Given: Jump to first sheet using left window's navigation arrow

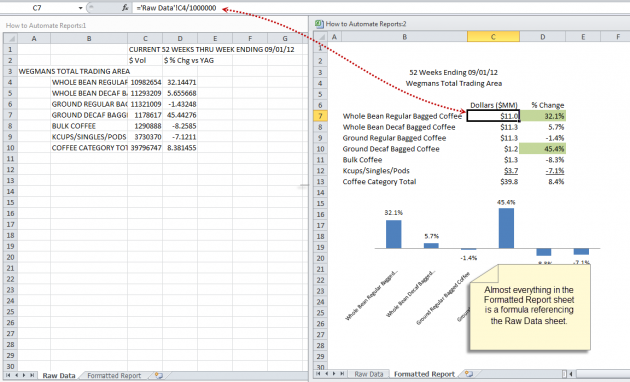Looking at the screenshot, I should click(x=8, y=375).
